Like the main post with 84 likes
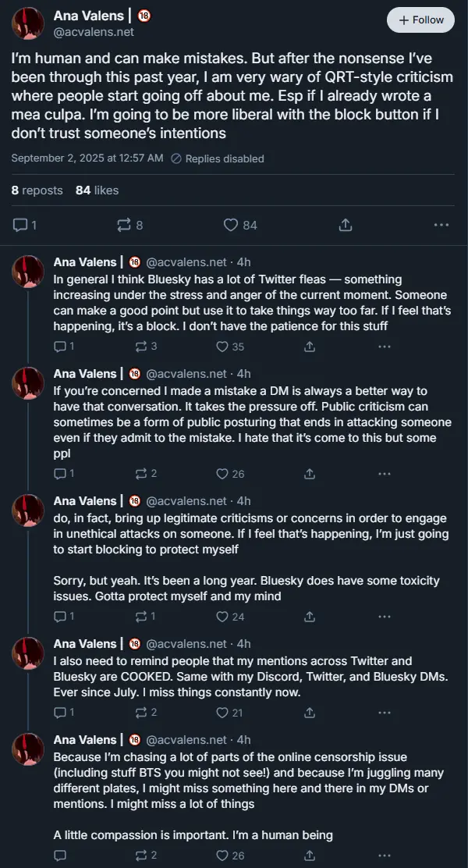The height and width of the screenshot is (868, 468). point(231,225)
